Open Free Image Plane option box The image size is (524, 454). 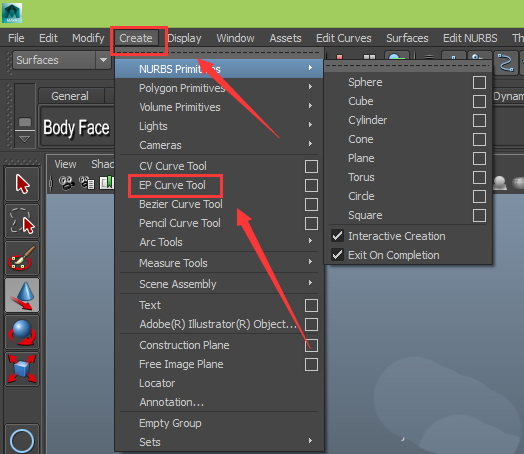[x=311, y=364]
